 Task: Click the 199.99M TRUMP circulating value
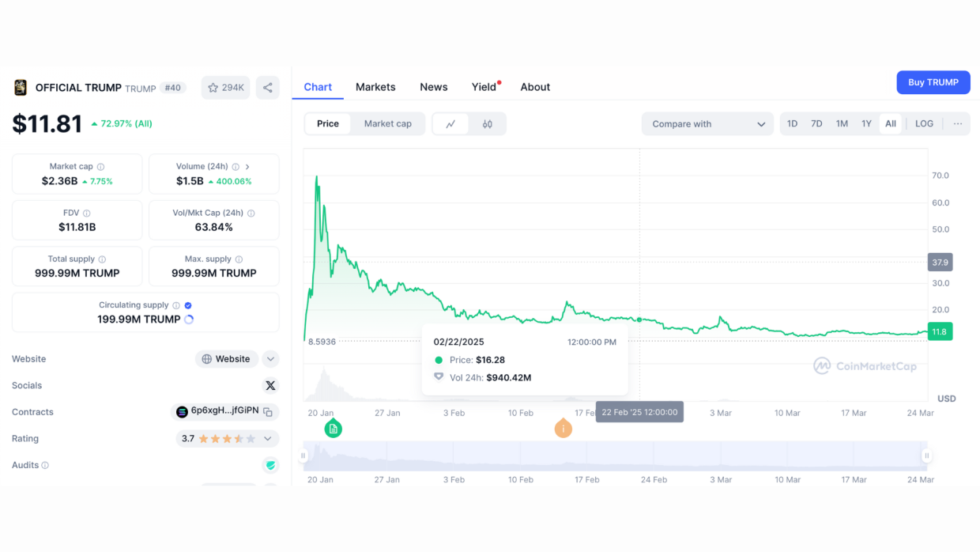[139, 319]
